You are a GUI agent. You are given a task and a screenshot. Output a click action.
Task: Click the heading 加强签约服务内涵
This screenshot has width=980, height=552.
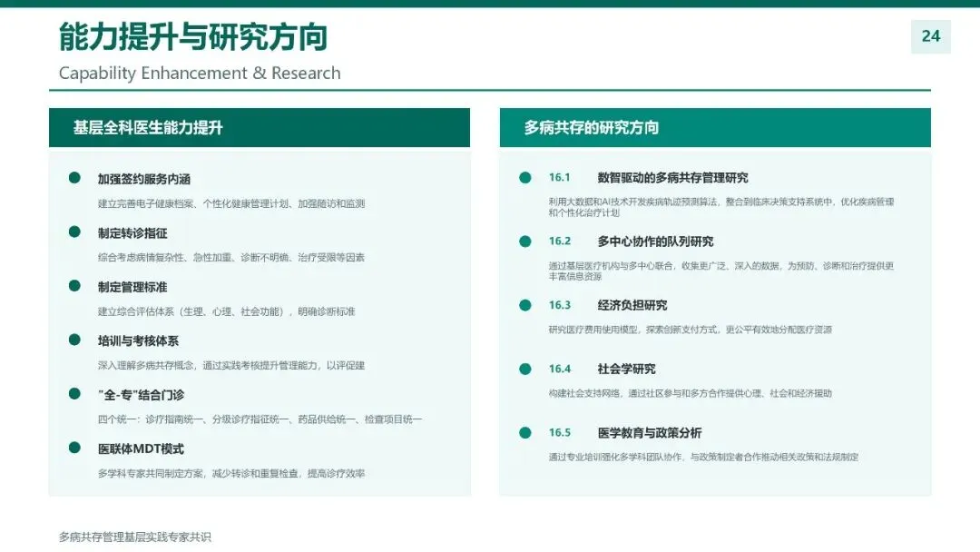tap(143, 179)
